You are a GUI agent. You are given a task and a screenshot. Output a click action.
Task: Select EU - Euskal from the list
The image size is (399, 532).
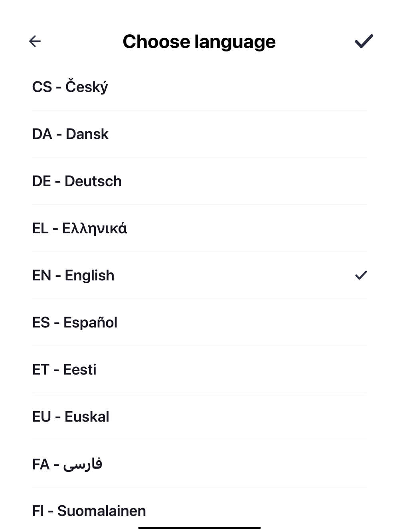pos(199,416)
